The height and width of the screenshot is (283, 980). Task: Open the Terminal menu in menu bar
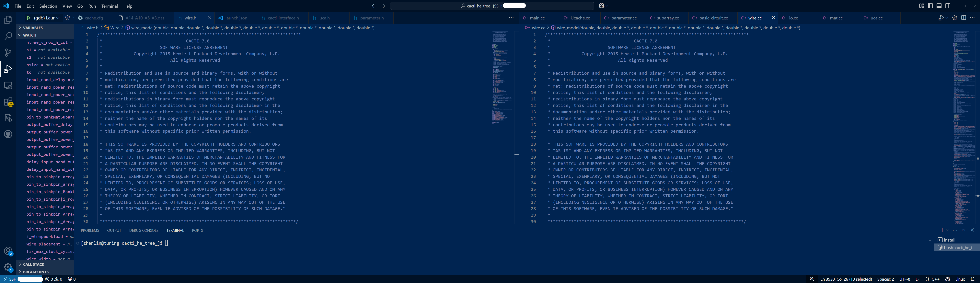110,6
